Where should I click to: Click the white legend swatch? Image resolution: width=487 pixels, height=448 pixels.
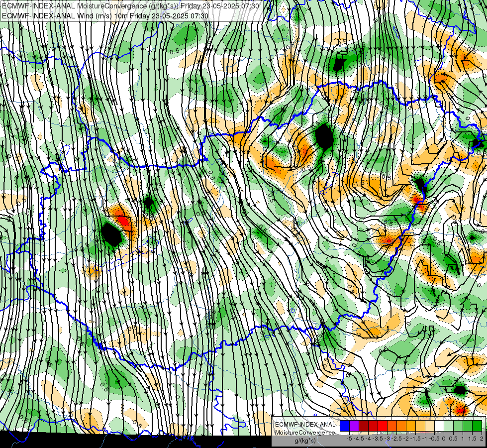coord(439,426)
